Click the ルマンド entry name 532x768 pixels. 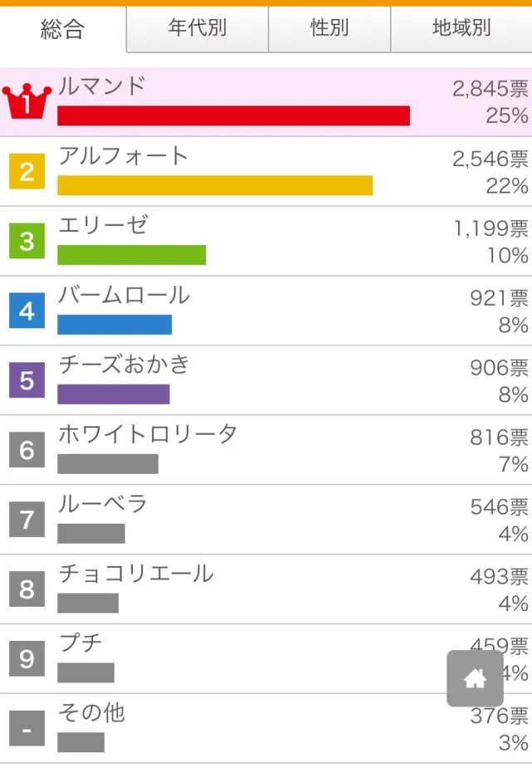102,86
